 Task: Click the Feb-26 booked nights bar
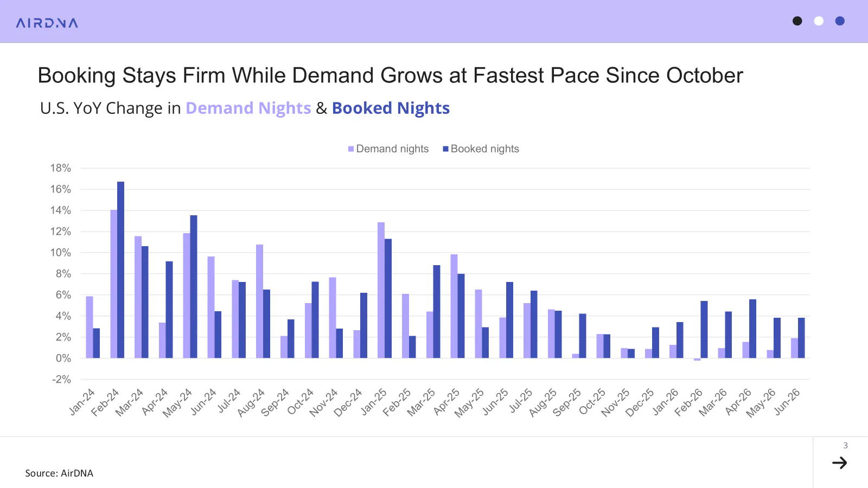click(704, 330)
